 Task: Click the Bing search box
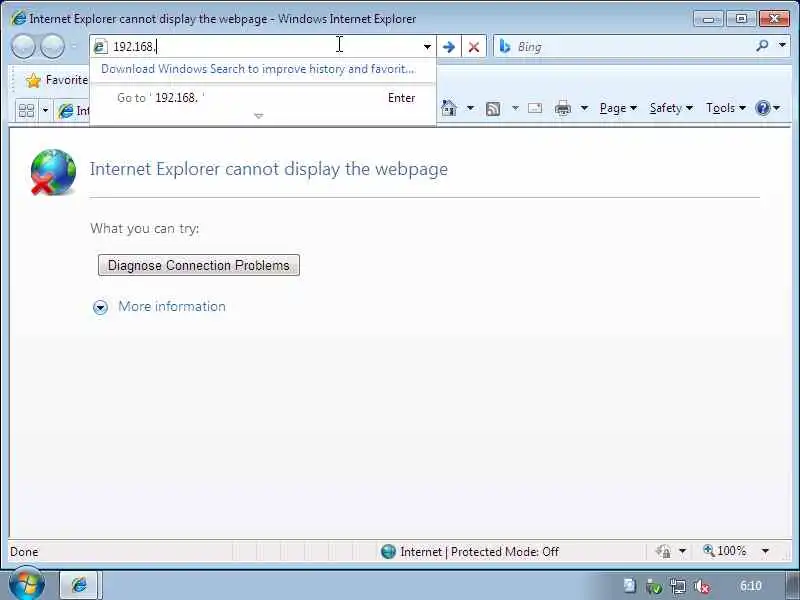pyautogui.click(x=633, y=46)
